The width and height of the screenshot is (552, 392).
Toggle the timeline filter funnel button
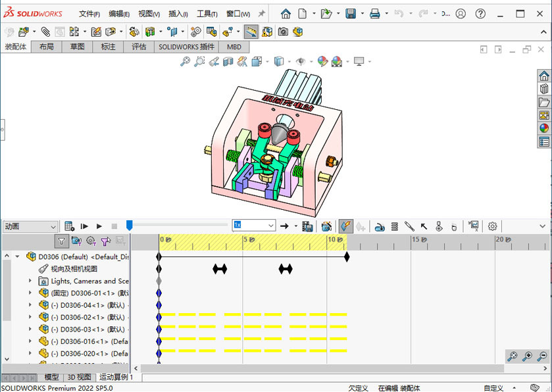pyautogui.click(x=61, y=241)
